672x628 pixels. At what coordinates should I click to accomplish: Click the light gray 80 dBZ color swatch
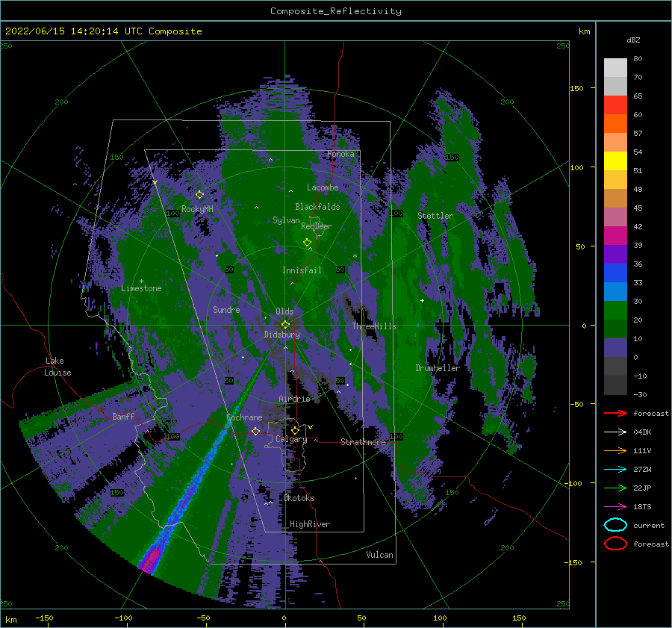[x=615, y=67]
